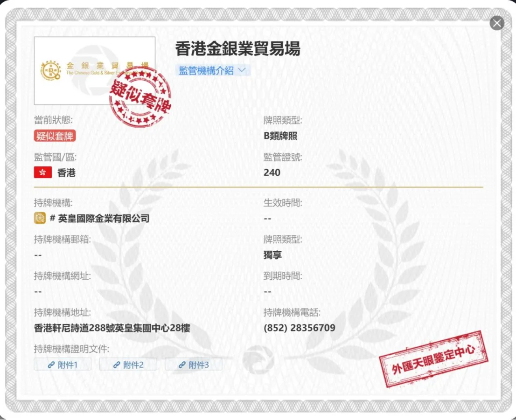
Task: Open attachment 附件3
Action: click(194, 365)
